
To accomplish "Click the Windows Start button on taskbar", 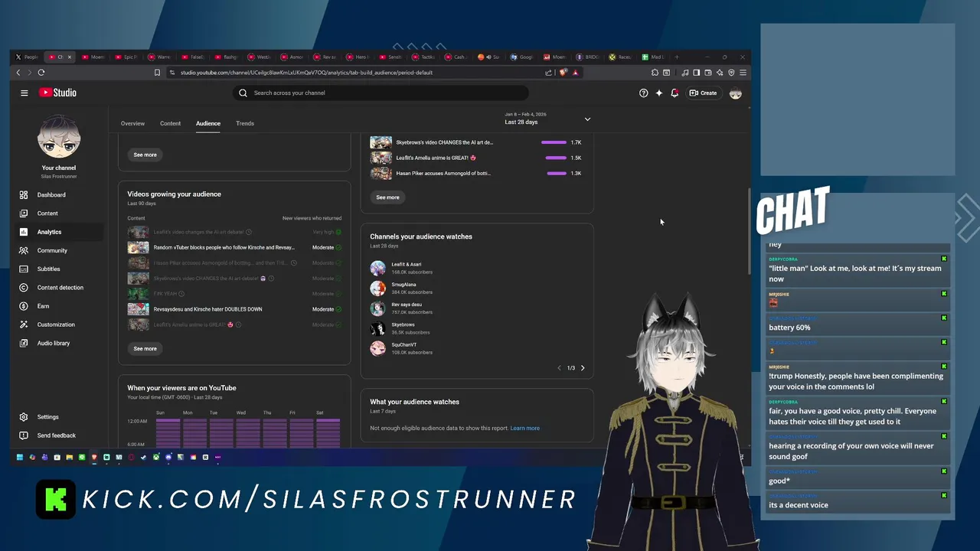I will click(20, 458).
